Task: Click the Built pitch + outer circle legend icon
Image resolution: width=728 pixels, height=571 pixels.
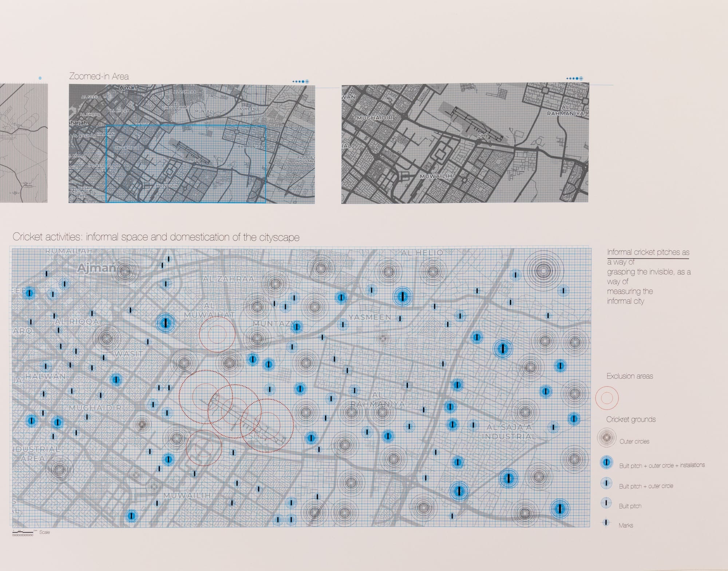Action: coord(606,483)
